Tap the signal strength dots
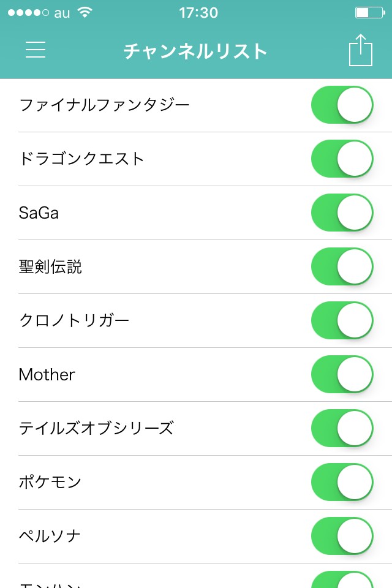The width and height of the screenshot is (392, 588). pos(28,13)
